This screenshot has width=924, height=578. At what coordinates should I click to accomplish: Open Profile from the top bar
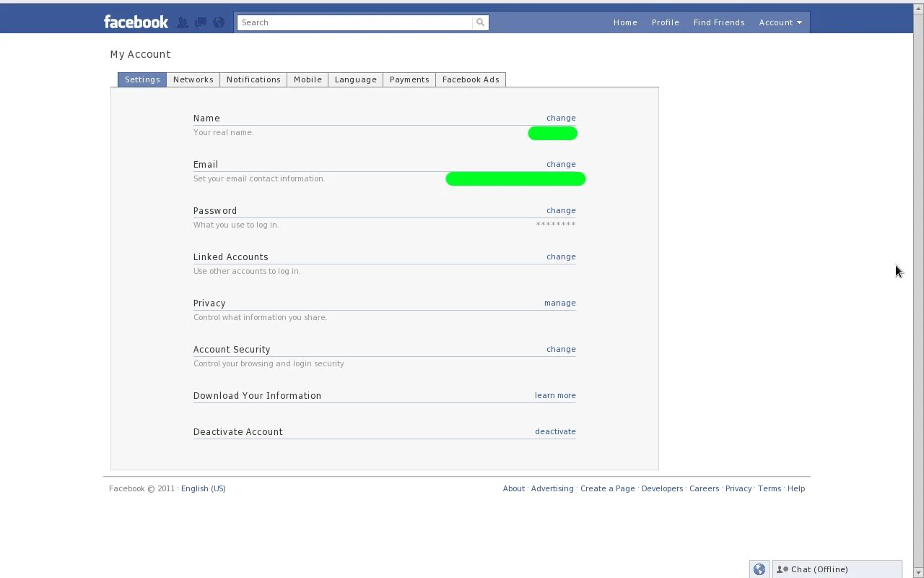(x=665, y=22)
